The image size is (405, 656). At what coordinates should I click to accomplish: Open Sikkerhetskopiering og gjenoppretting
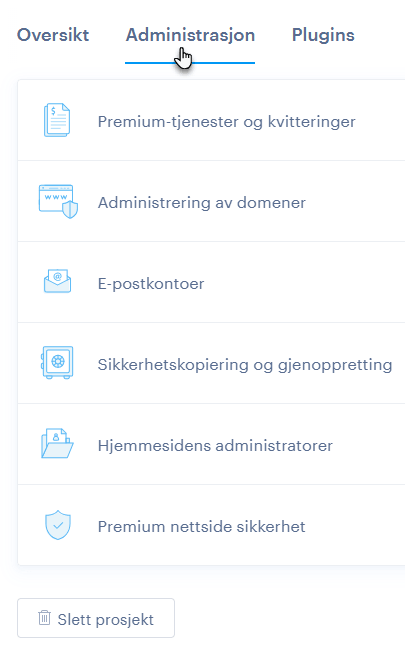tap(211, 363)
